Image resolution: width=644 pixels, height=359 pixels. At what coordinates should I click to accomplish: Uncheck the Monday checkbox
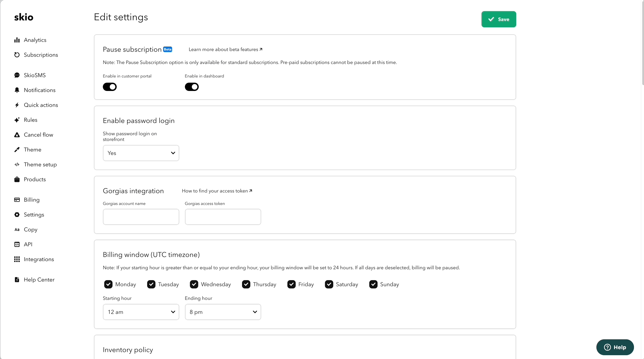click(108, 284)
